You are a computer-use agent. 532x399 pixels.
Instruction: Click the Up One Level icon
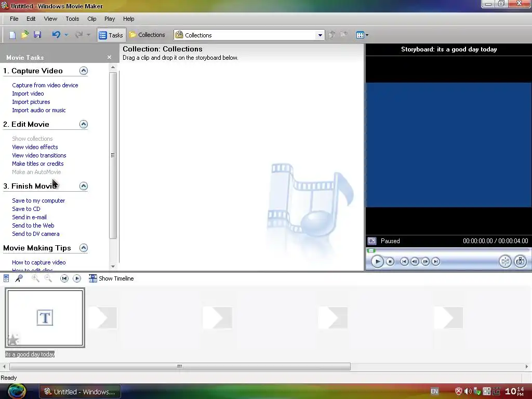332,35
